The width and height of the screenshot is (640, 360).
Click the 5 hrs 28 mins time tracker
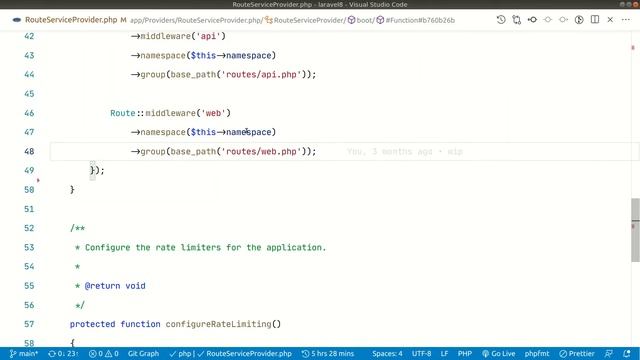328,353
